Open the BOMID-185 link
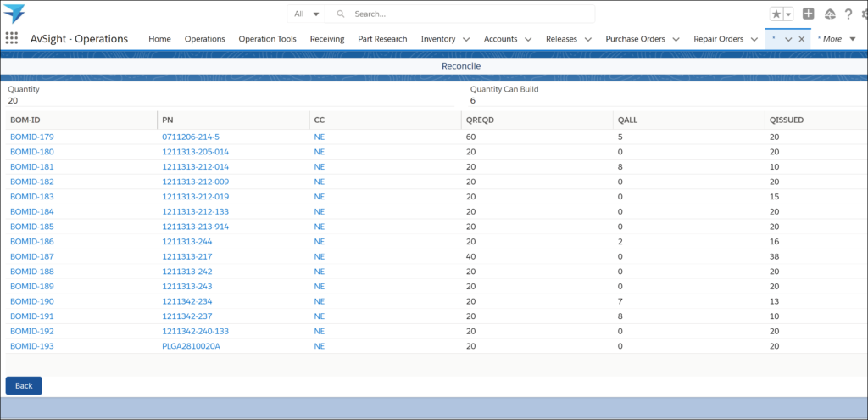Screen dimensions: 868x420 [x=32, y=227]
